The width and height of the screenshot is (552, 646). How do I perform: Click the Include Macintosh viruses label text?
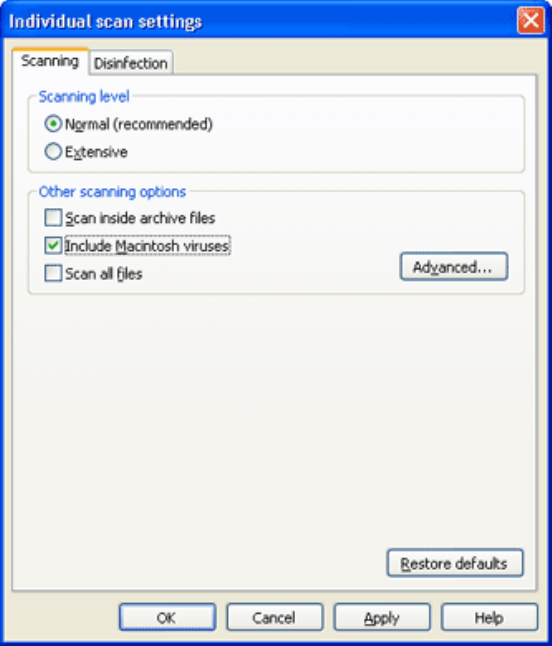click(x=147, y=246)
